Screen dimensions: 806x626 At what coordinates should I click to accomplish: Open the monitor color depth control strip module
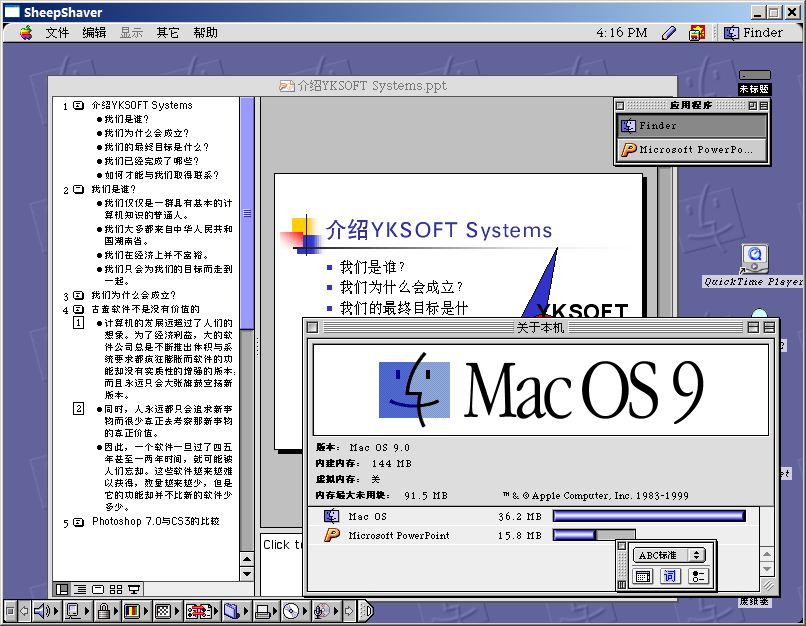point(137,611)
